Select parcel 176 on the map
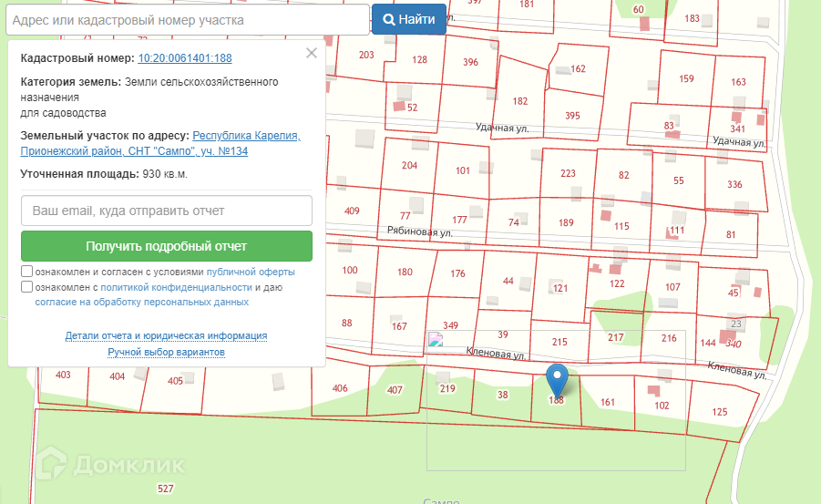Image resolution: width=821 pixels, height=504 pixels. coord(457,273)
